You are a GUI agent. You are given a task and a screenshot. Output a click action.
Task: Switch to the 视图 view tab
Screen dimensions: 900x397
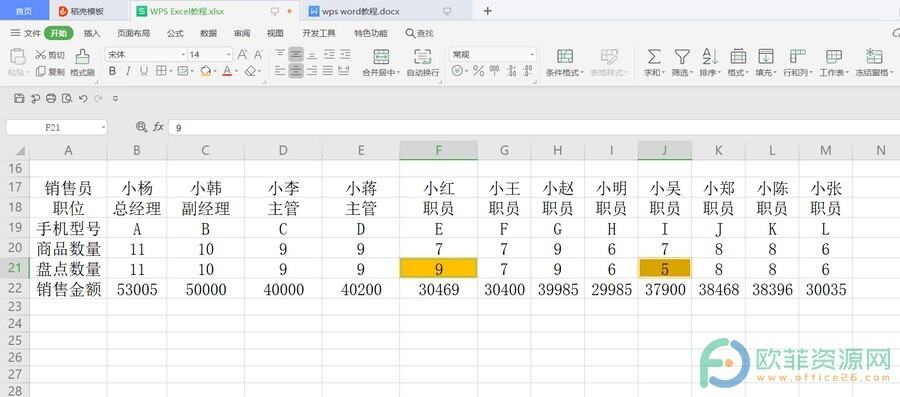pyautogui.click(x=276, y=33)
